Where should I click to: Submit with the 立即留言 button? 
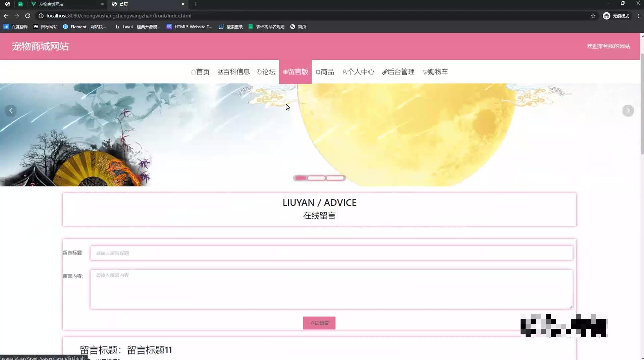coord(319,323)
